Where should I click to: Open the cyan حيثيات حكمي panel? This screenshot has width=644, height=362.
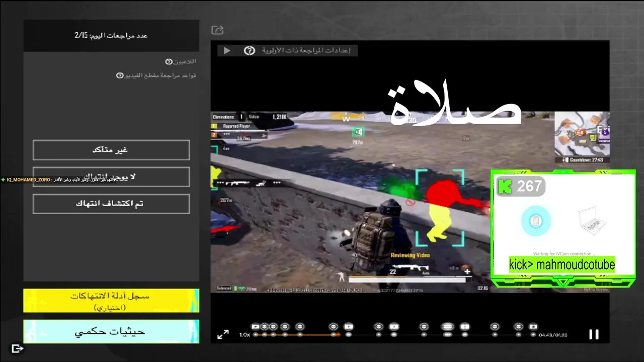[111, 332]
